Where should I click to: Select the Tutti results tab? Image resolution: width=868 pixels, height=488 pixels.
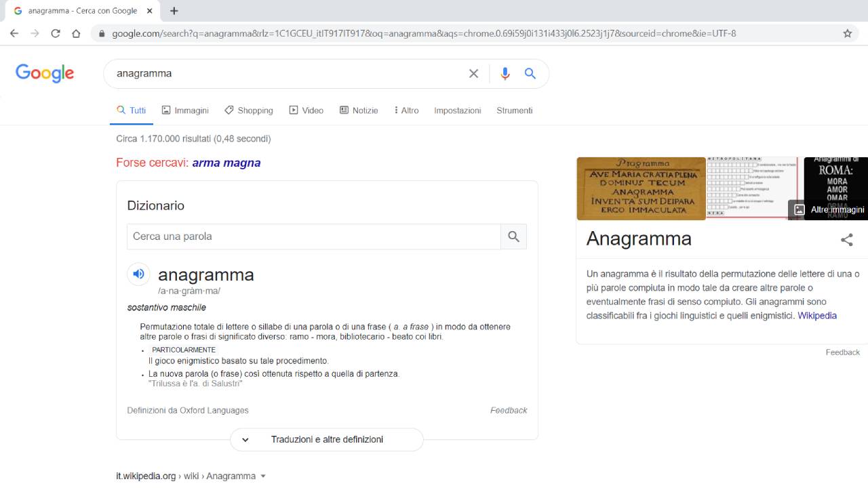[132, 110]
